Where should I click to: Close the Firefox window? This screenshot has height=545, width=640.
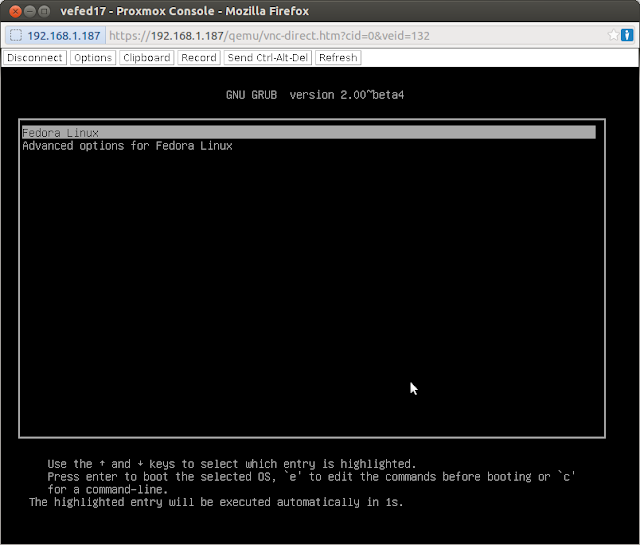coord(16,11)
